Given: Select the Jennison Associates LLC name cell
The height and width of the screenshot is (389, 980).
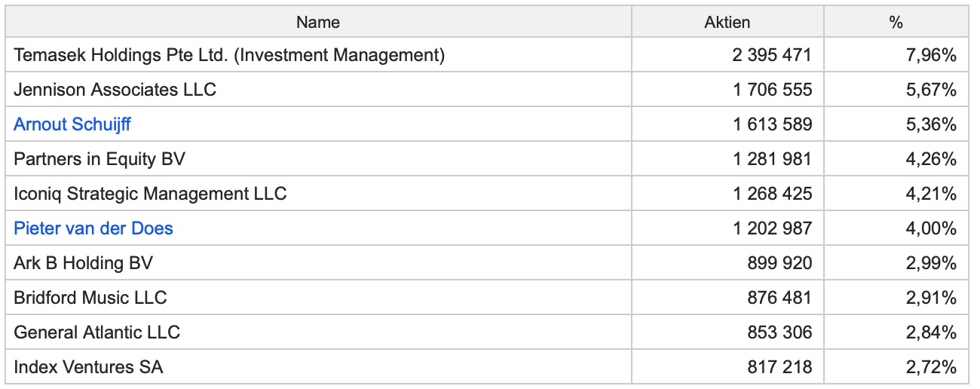Looking at the screenshot, I should tap(115, 90).
